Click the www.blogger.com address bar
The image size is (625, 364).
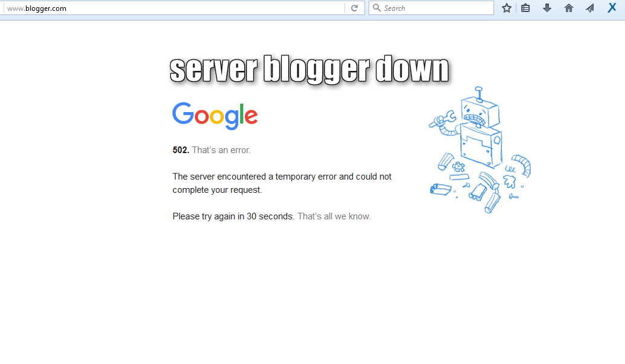coord(173,8)
